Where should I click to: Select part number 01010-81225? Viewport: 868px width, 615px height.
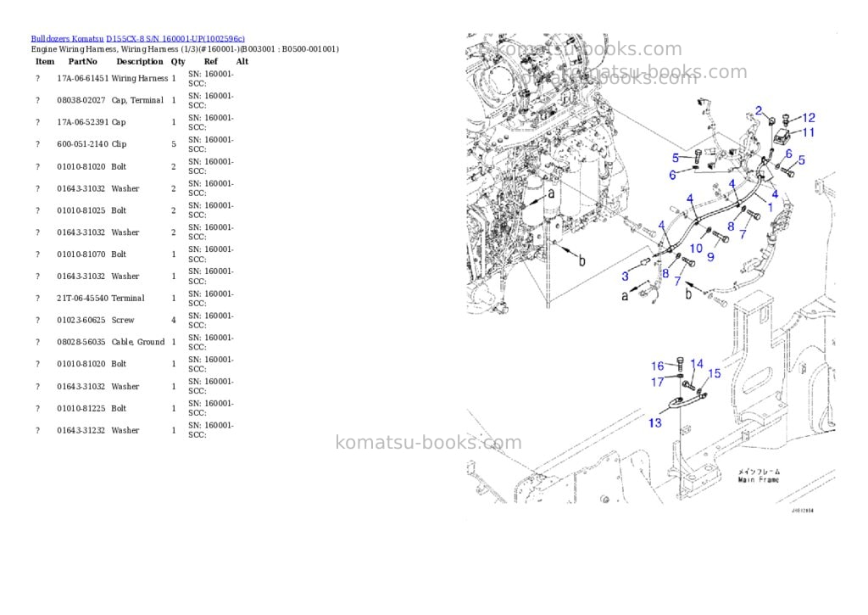coord(81,408)
